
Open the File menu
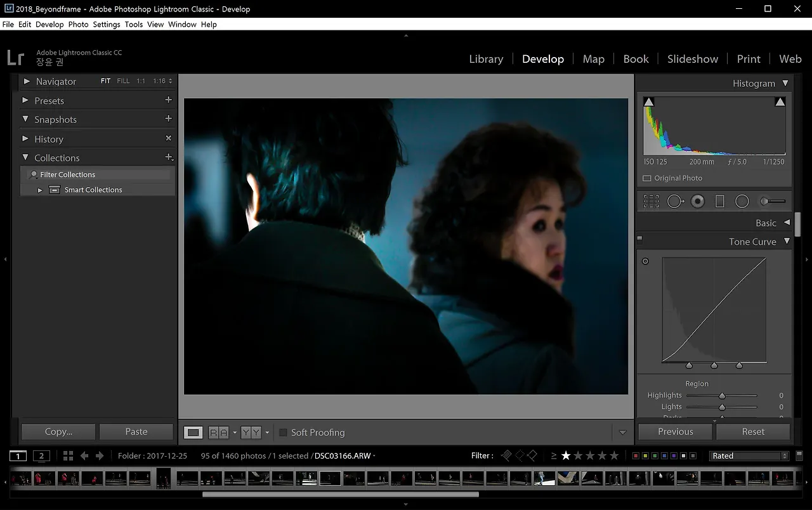coord(8,24)
